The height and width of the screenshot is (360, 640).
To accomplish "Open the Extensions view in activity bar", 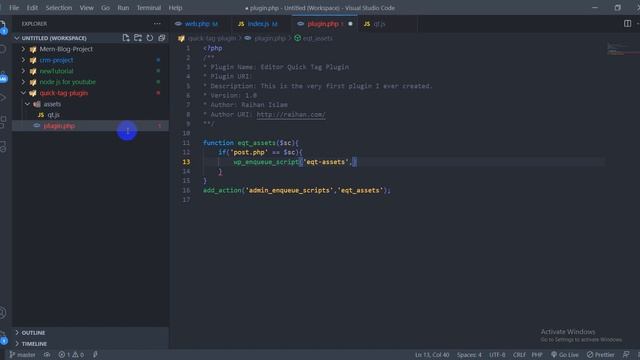I will pyautogui.click(x=3, y=121).
